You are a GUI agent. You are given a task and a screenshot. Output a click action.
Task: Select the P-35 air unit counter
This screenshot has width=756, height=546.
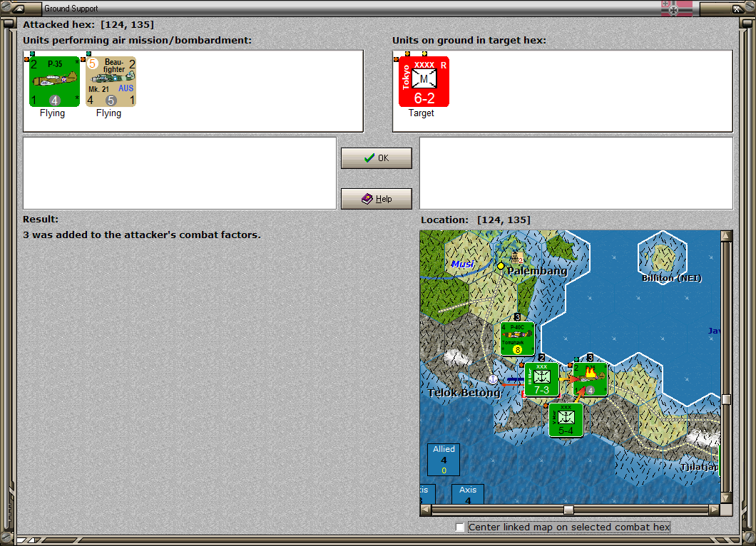pos(54,81)
